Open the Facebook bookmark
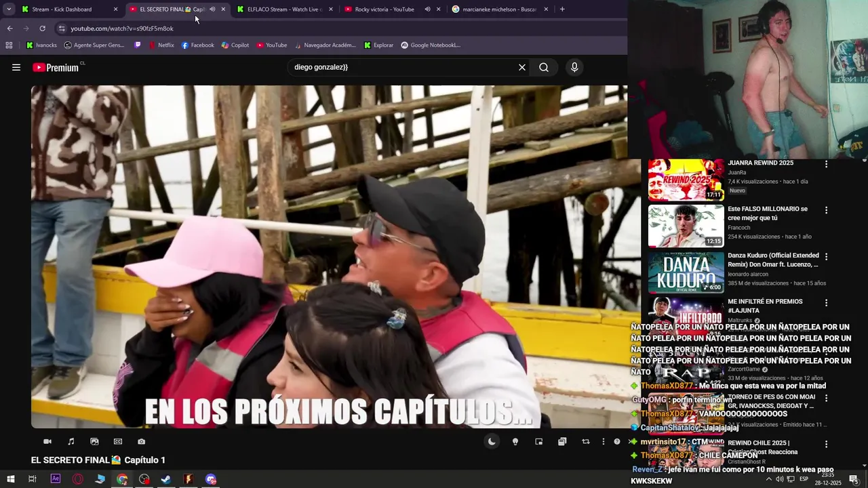This screenshot has width=868, height=488. (197, 45)
